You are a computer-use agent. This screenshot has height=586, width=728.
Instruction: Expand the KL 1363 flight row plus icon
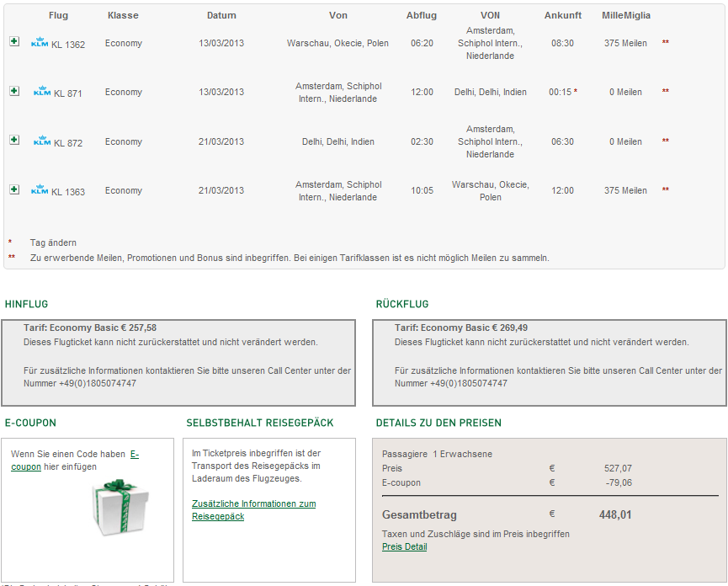14,189
